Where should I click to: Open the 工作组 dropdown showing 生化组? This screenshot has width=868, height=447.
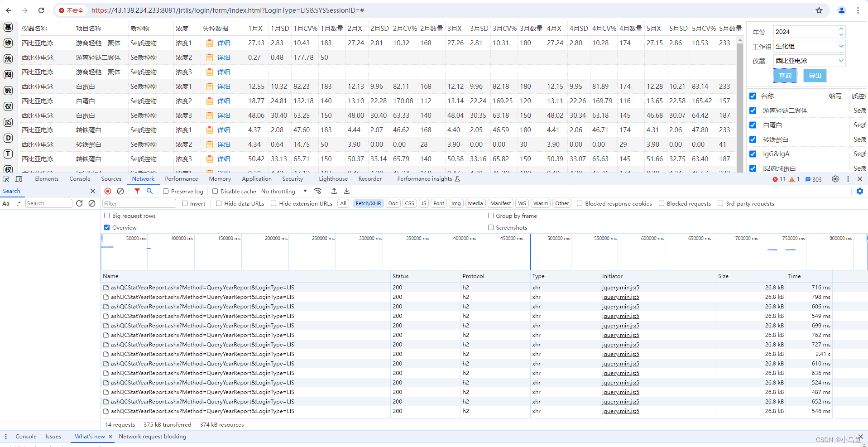coord(809,46)
